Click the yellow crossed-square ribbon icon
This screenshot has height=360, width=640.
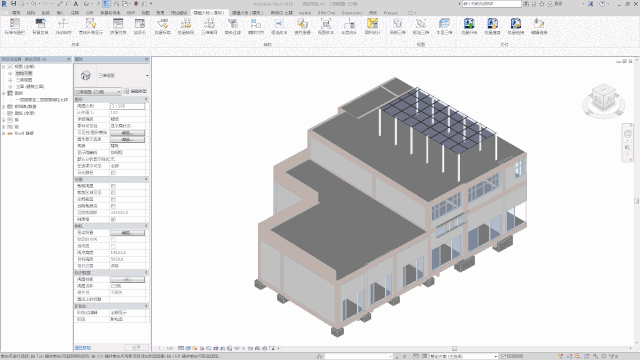point(372,24)
